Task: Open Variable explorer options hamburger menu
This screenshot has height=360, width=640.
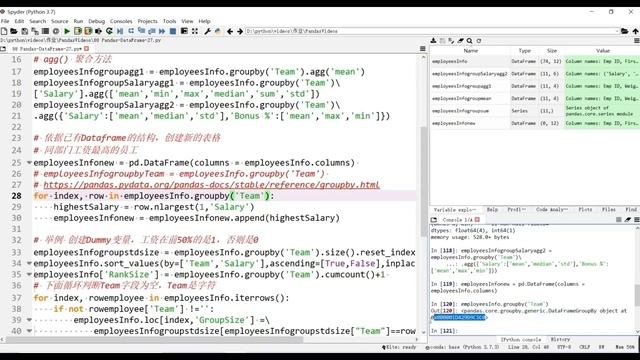Action: (x=636, y=41)
